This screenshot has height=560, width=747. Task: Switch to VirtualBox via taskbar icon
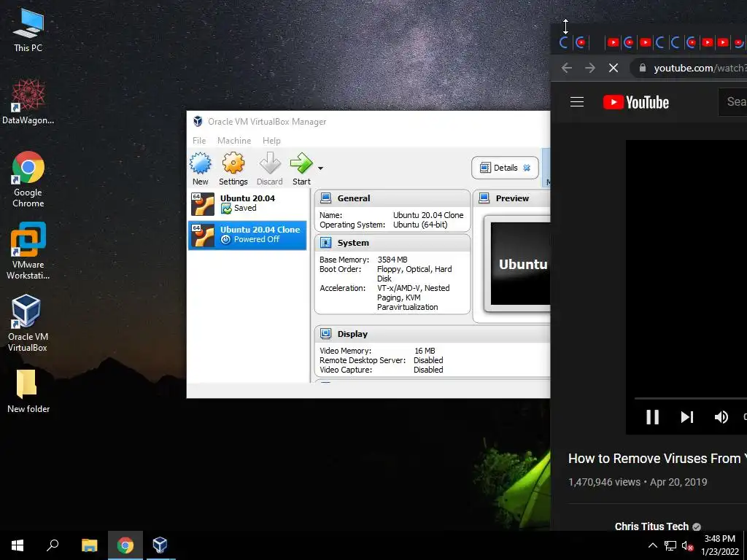pos(160,545)
